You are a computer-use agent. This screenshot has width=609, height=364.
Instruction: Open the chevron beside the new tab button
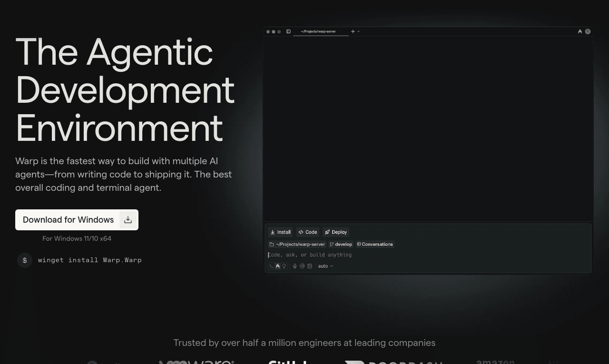click(358, 31)
